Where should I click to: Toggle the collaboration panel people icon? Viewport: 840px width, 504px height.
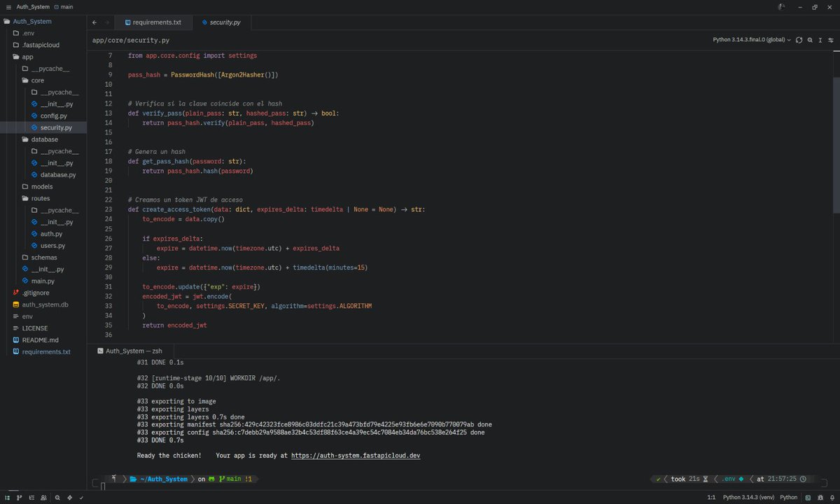click(44, 497)
